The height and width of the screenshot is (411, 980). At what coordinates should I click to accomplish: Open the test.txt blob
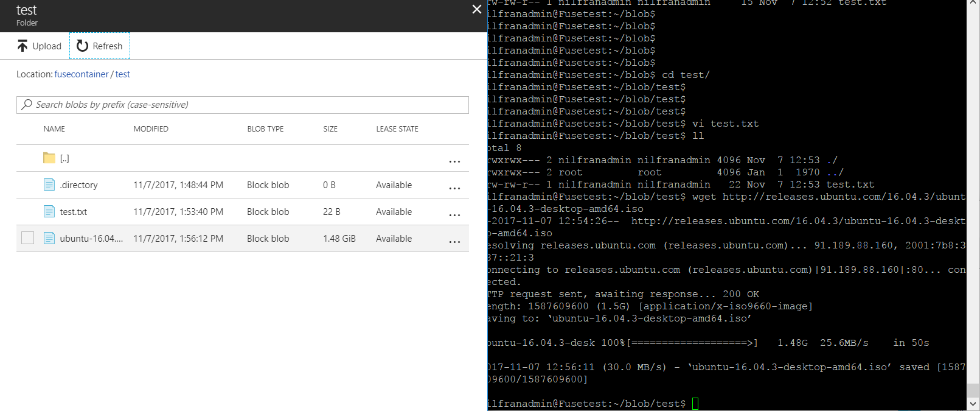click(x=73, y=212)
